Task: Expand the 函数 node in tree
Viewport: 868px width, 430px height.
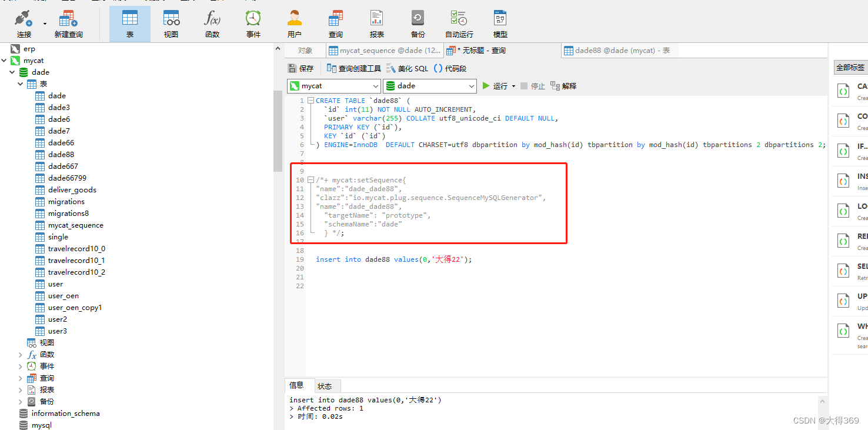Action: point(21,355)
